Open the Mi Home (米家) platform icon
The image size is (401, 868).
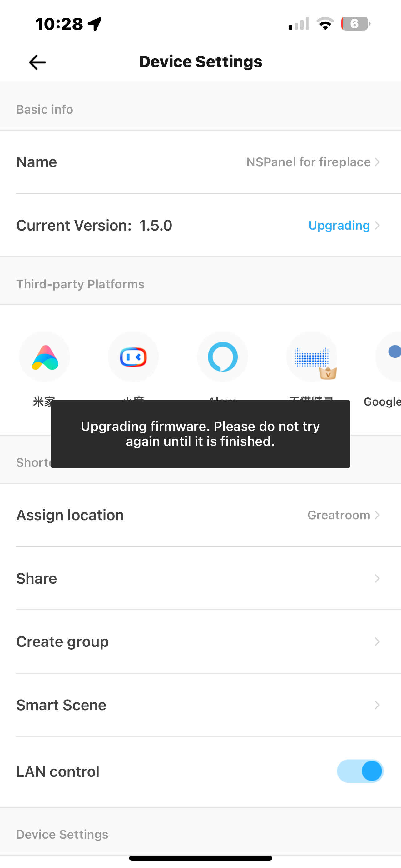[44, 357]
